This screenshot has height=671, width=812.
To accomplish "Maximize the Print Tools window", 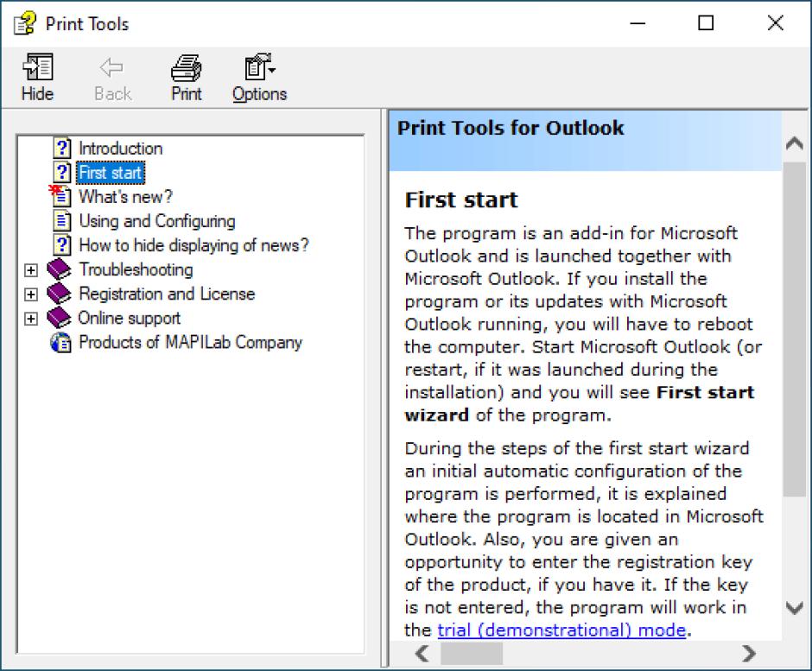I will (706, 23).
